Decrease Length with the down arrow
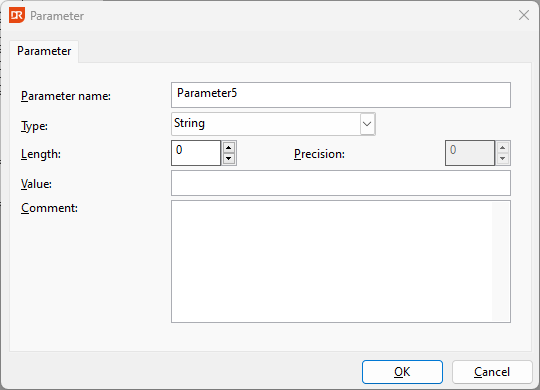The height and width of the screenshot is (390, 540). pyautogui.click(x=229, y=158)
